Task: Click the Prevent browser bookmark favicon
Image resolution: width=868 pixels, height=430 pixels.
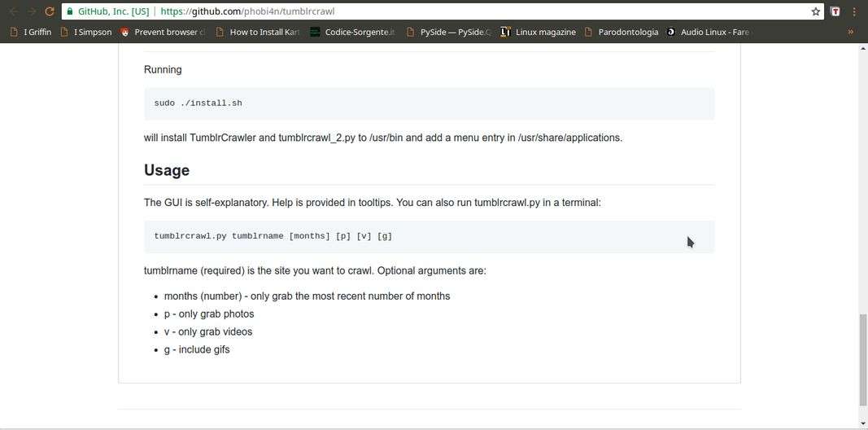Action: point(125,32)
